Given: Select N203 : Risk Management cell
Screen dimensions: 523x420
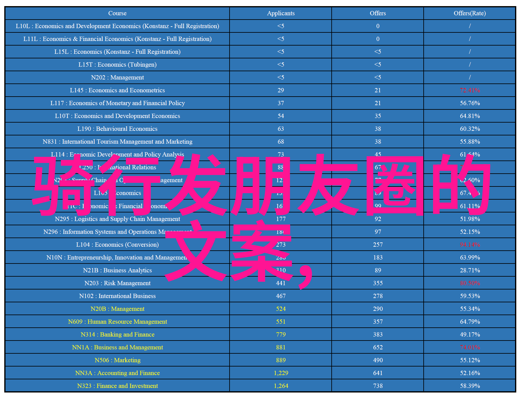Looking at the screenshot, I should 117,283.
